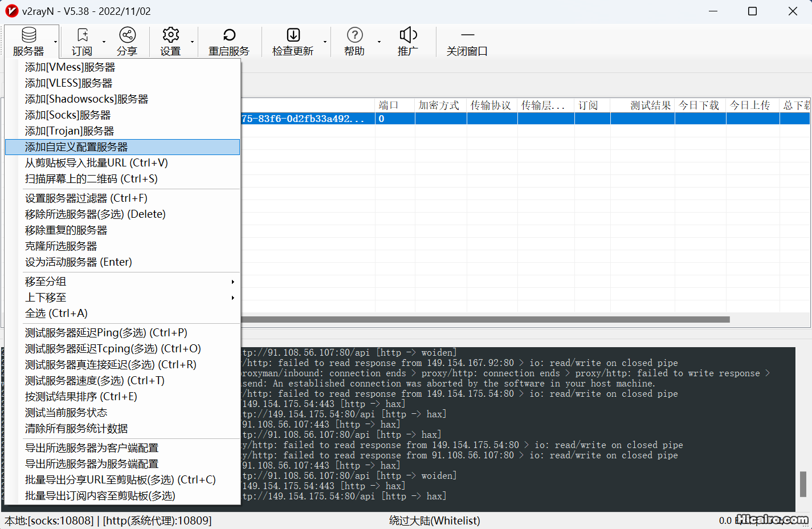Select 添加[Socks]服务器 menu entry
812x529 pixels.
point(123,115)
